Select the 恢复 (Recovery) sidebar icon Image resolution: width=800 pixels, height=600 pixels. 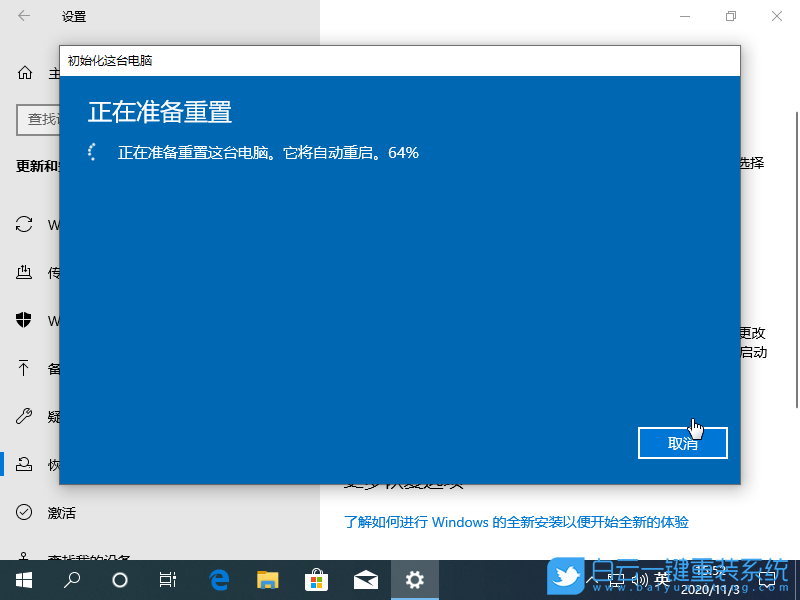[23, 464]
